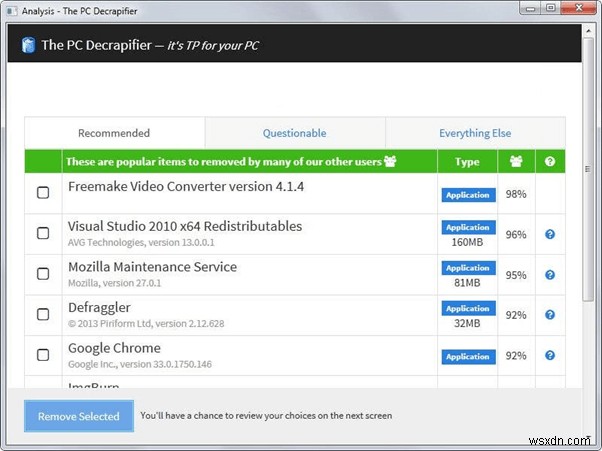Viewport: 602px width, 451px height.
Task: Check Freemake Video Converter checkbox
Action: (x=43, y=192)
